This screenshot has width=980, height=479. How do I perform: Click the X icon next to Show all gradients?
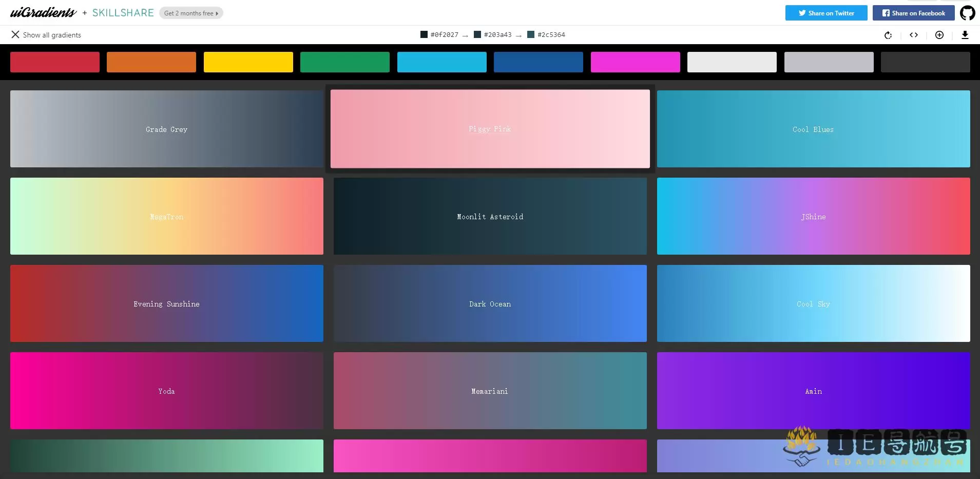[15, 34]
